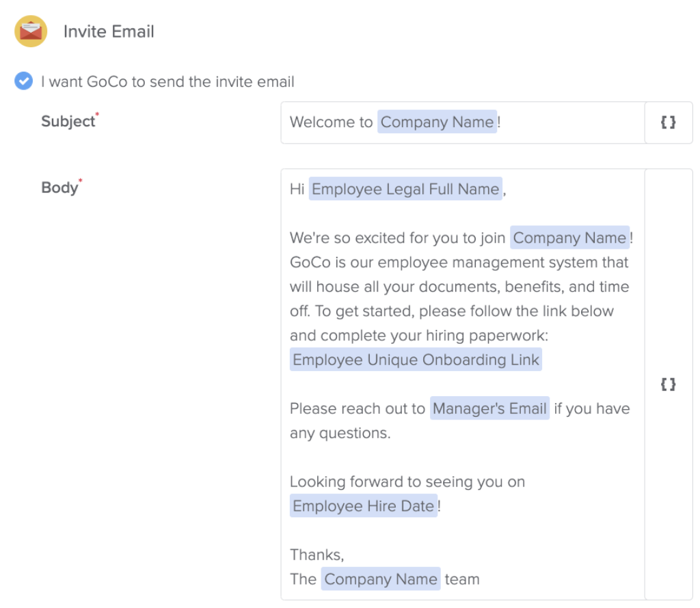This screenshot has width=700, height=608.
Task: Open merge field picker for the Body text
Action: [x=669, y=384]
